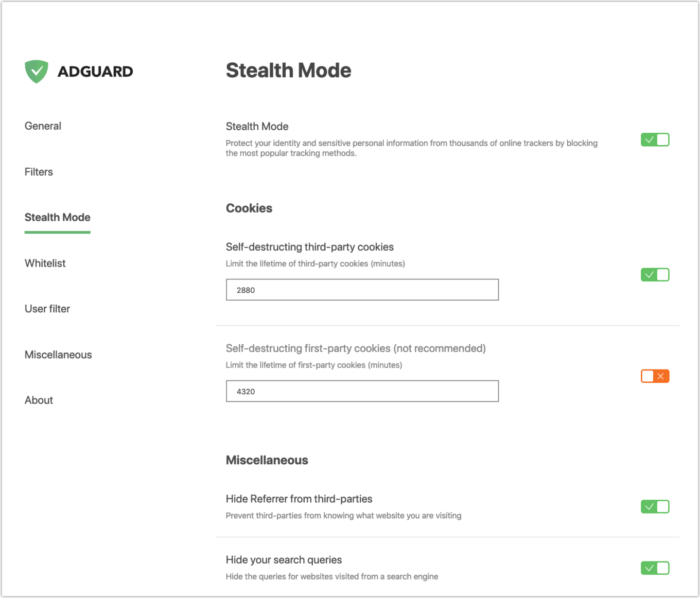
Task: Focus the first-party cookie lifetime field showing 4320
Action: point(362,391)
